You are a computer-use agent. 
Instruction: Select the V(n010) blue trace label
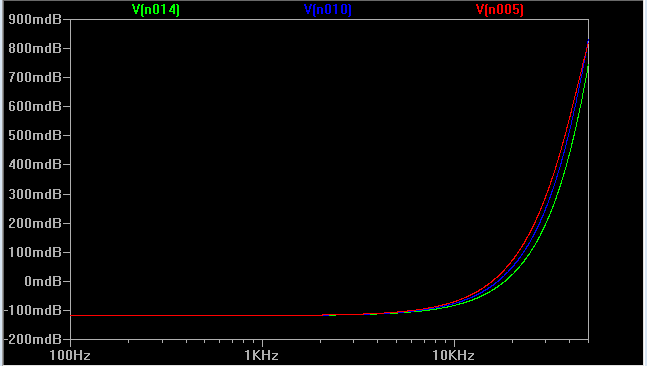328,9
